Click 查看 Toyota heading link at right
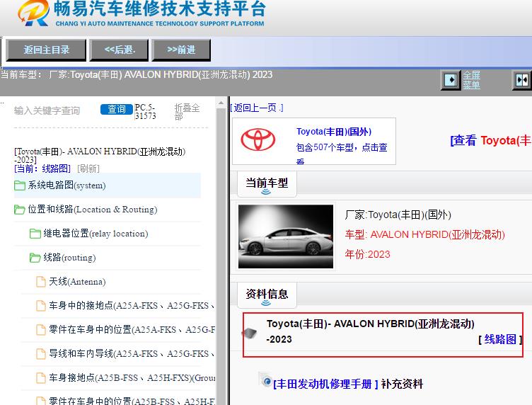 490,140
